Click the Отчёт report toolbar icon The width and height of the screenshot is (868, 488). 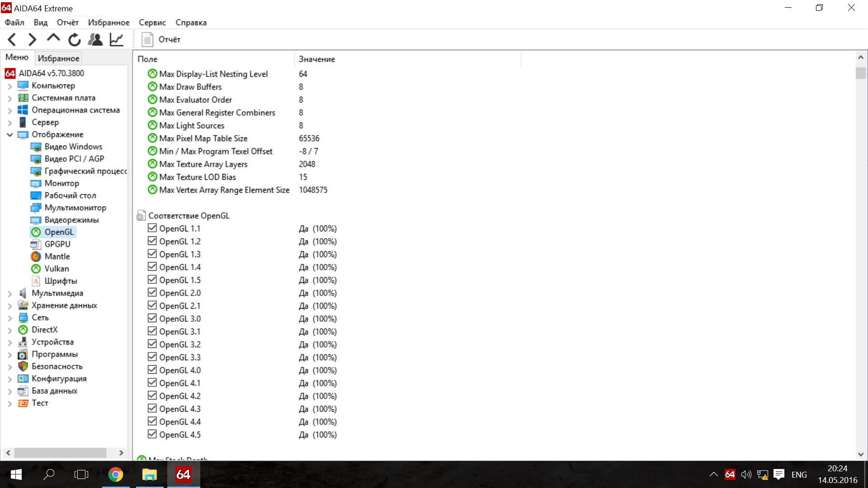(x=161, y=40)
